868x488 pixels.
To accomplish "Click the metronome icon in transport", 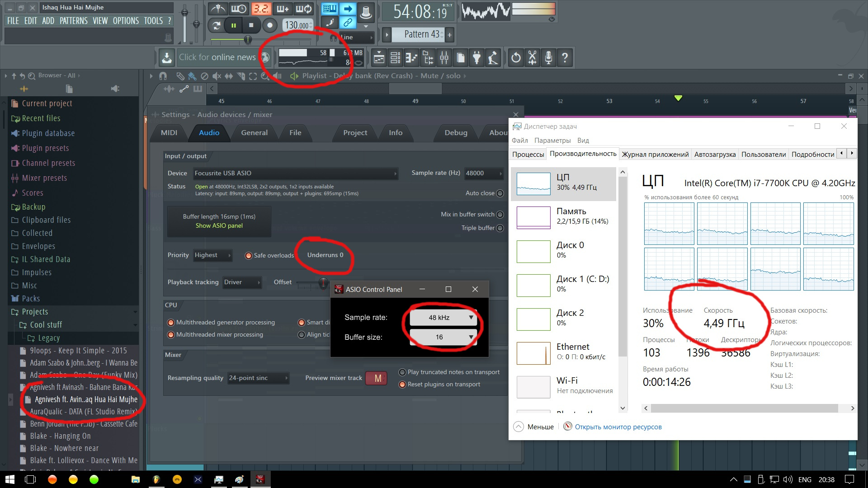I will 218,9.
